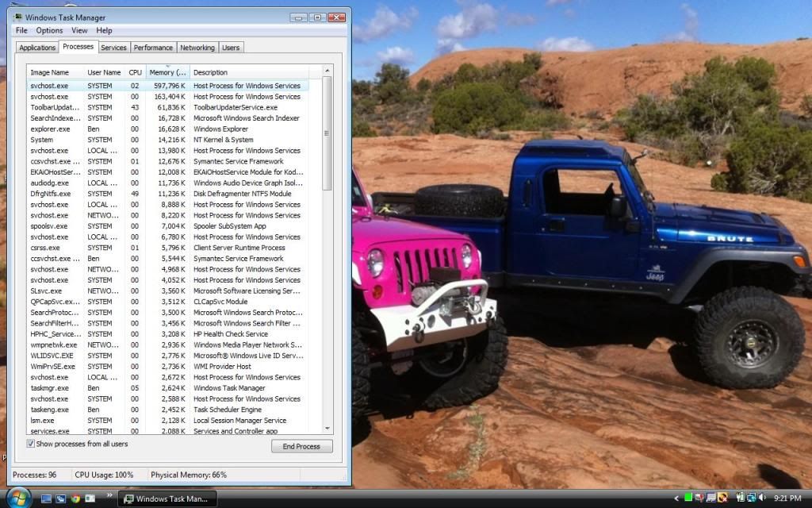
Task: Click the red security shield tray icon
Action: point(699,498)
